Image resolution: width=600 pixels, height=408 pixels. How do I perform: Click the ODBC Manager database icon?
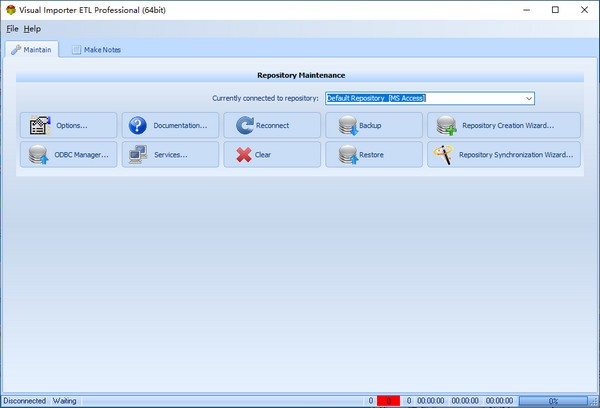(x=40, y=155)
